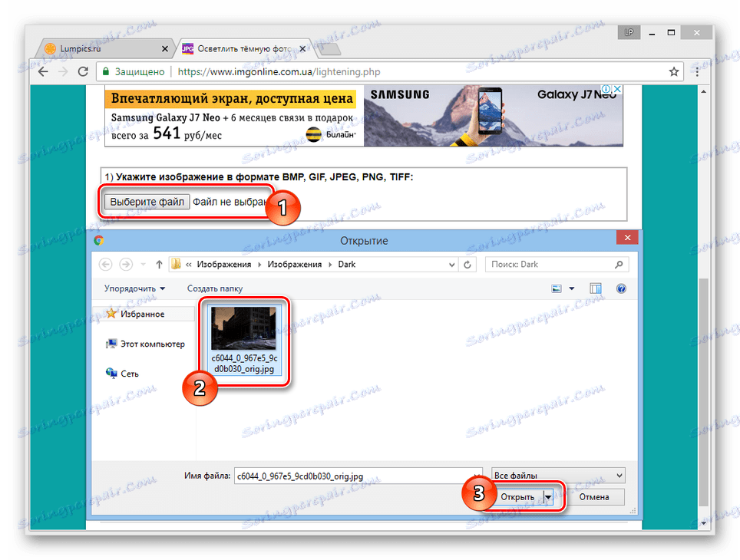Close the Samsung ad with X icon
The width and height of the screenshot is (740, 560).
pyautogui.click(x=617, y=89)
